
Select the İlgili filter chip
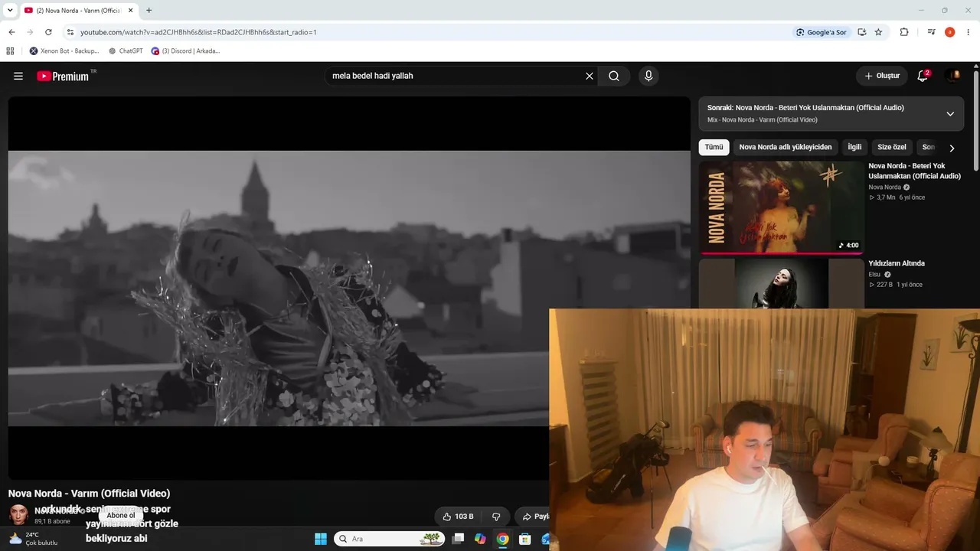click(854, 147)
